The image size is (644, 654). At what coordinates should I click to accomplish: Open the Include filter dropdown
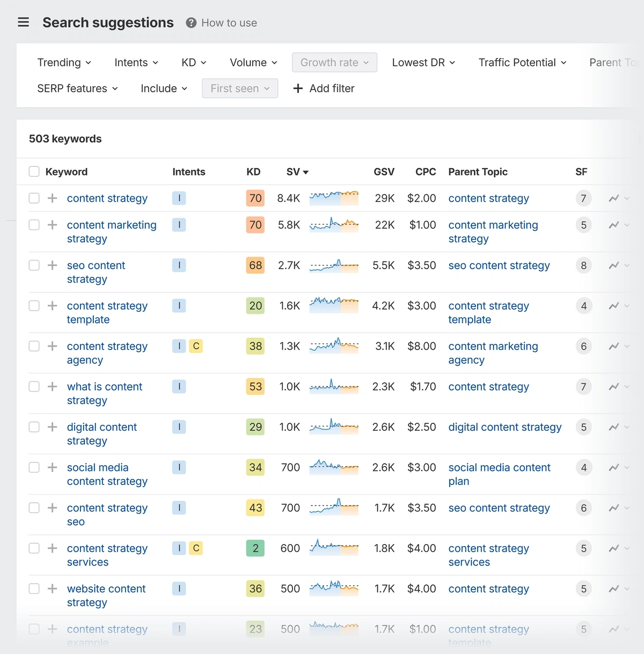[x=164, y=89]
